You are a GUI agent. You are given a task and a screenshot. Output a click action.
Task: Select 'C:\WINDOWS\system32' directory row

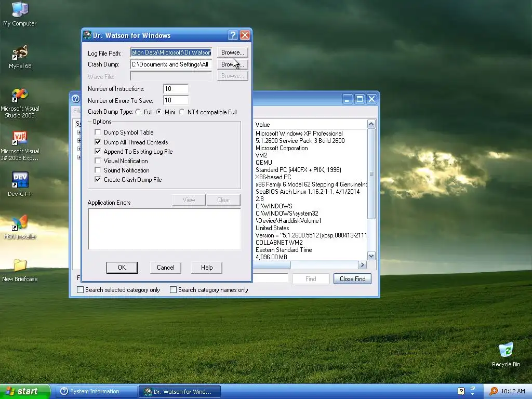click(287, 214)
